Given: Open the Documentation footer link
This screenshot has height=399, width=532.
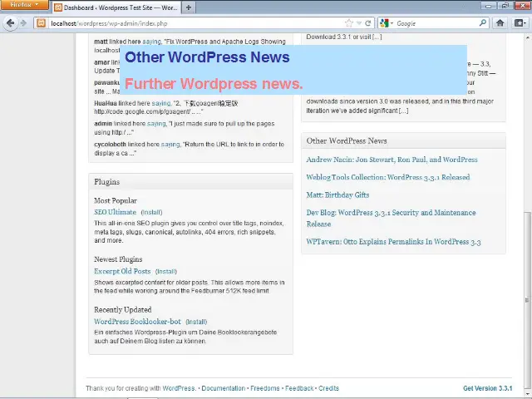Looking at the screenshot, I should click(x=224, y=388).
